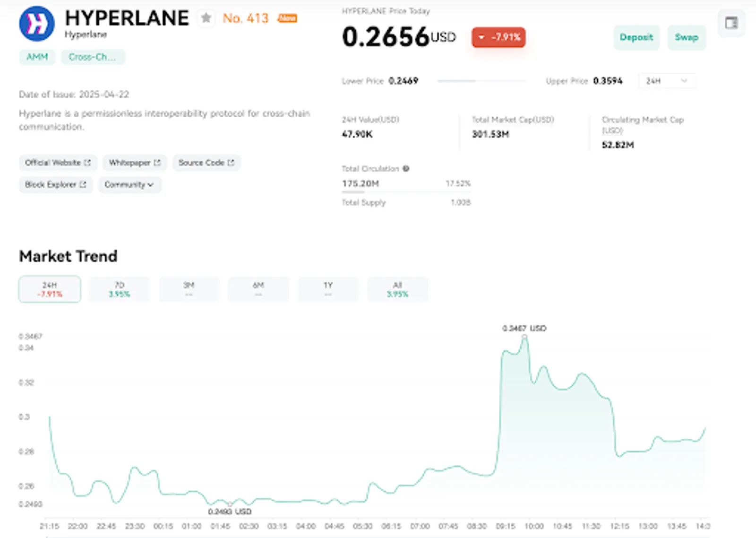Click the Total Circulation info icon
Screen dimensions: 756x538
pyautogui.click(x=406, y=168)
